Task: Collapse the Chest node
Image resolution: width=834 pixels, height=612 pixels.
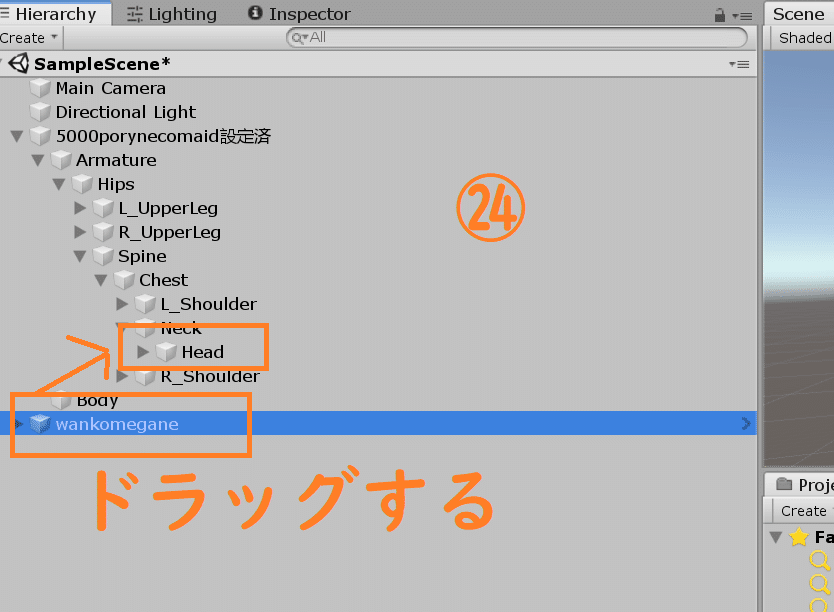Action: coord(101,280)
